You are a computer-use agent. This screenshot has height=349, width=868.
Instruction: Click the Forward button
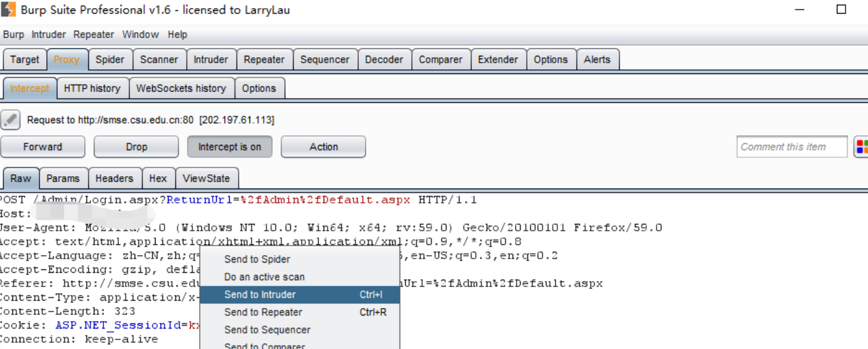[43, 147]
